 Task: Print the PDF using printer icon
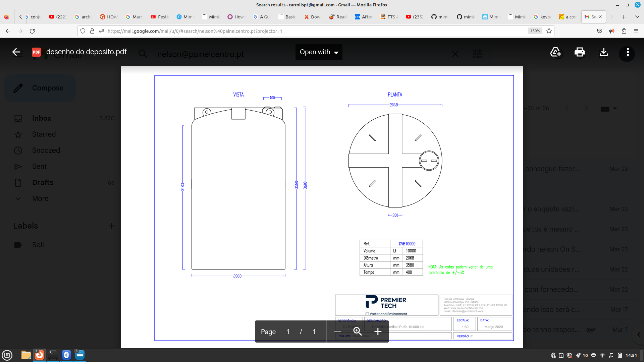tap(579, 52)
